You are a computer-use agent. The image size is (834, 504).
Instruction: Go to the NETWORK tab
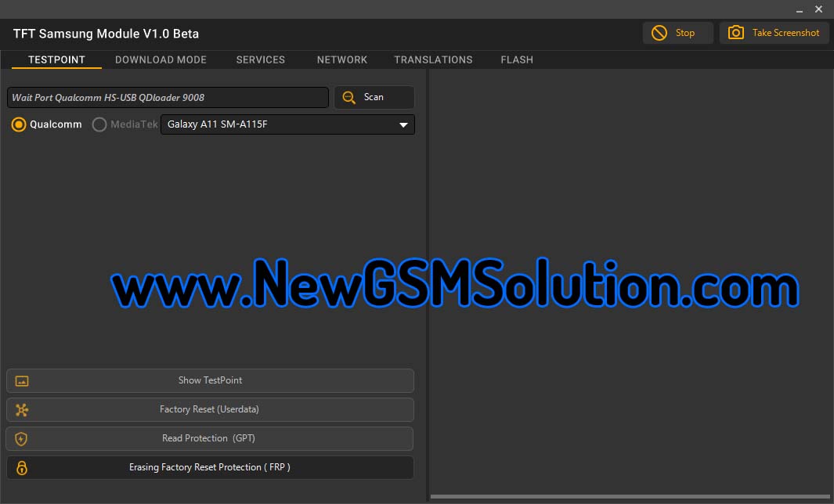(342, 59)
